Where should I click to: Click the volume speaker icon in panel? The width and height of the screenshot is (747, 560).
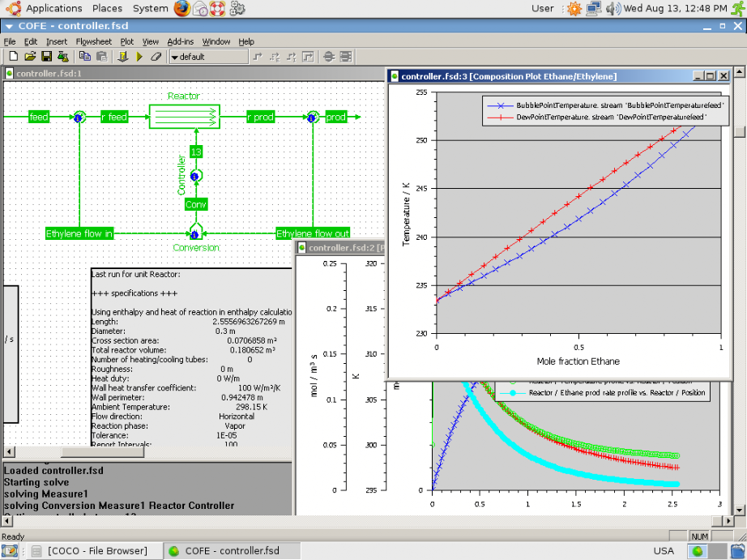(x=613, y=8)
